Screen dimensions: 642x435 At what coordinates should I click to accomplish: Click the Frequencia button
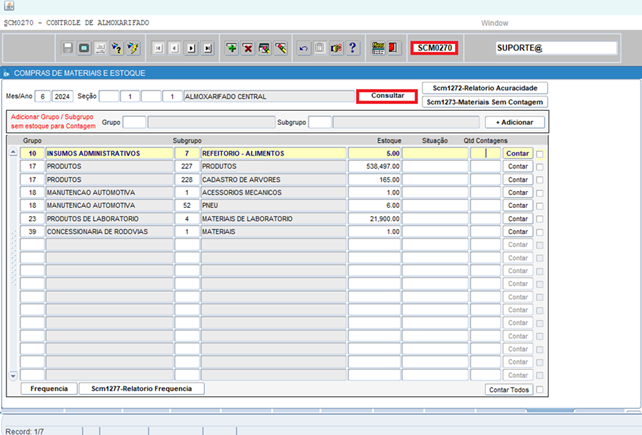[x=49, y=389]
